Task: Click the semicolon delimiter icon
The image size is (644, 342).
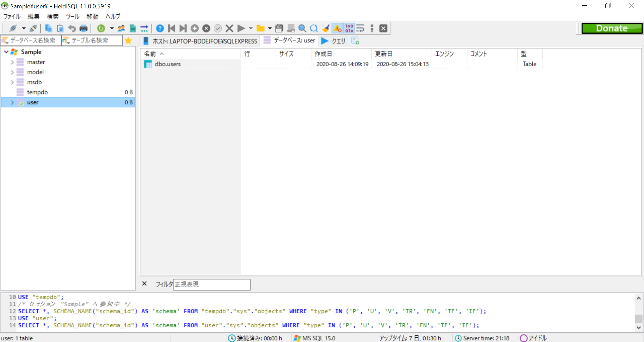Action: click(x=372, y=28)
